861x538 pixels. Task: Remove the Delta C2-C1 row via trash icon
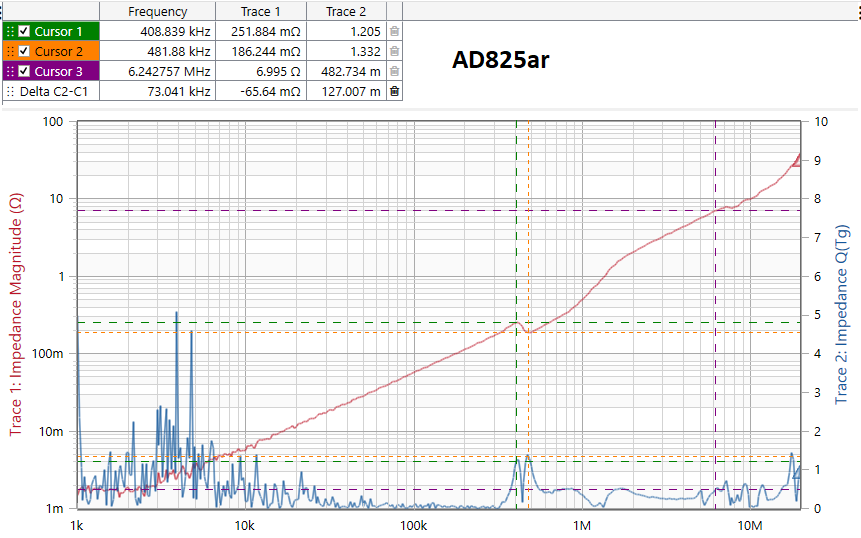click(394, 91)
